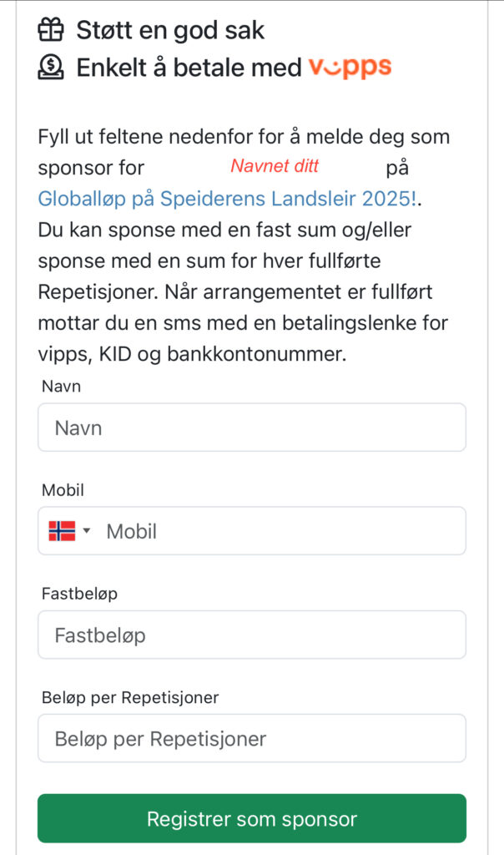Click the Støtt en god sak heading
The height and width of the screenshot is (855, 504).
click(x=170, y=30)
